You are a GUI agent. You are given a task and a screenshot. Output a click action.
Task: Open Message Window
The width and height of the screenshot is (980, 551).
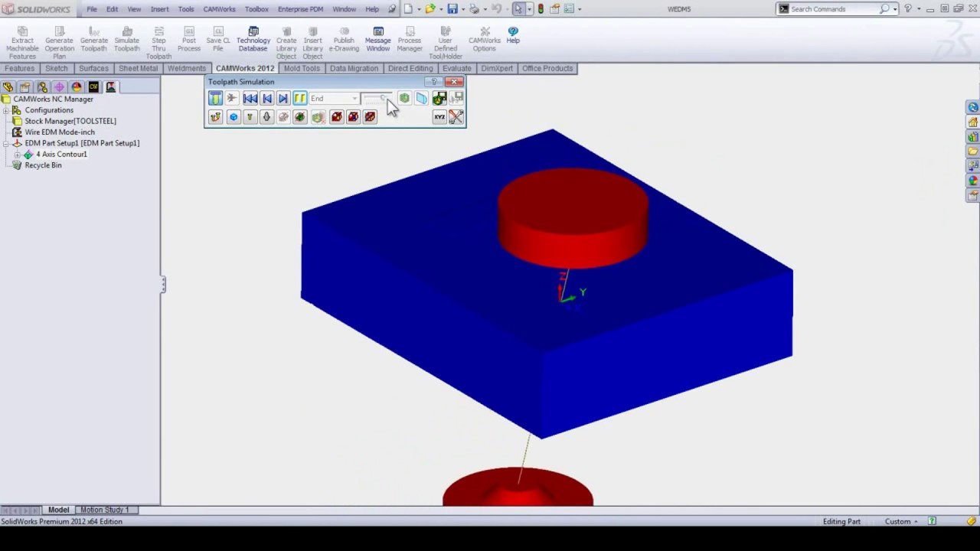[x=377, y=39]
